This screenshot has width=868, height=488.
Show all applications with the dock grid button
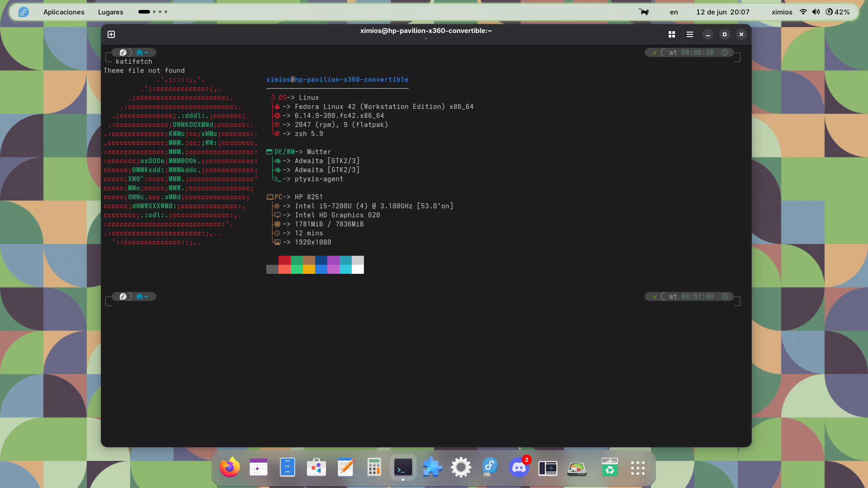638,468
